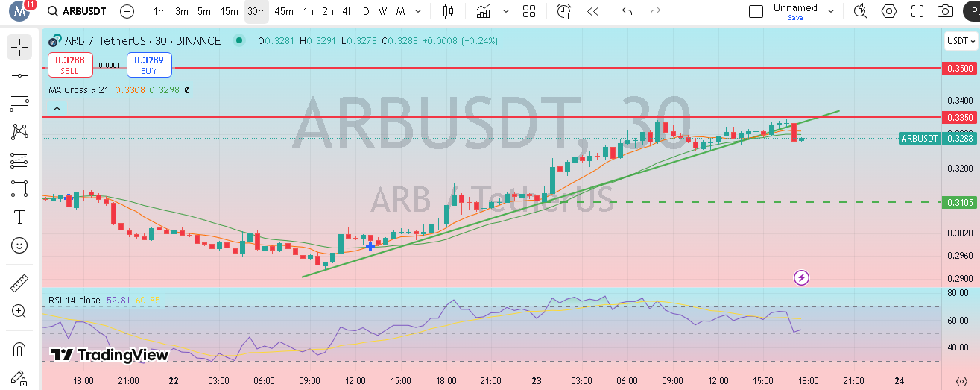
Task: Open the Indicators dialog
Action: (484, 11)
